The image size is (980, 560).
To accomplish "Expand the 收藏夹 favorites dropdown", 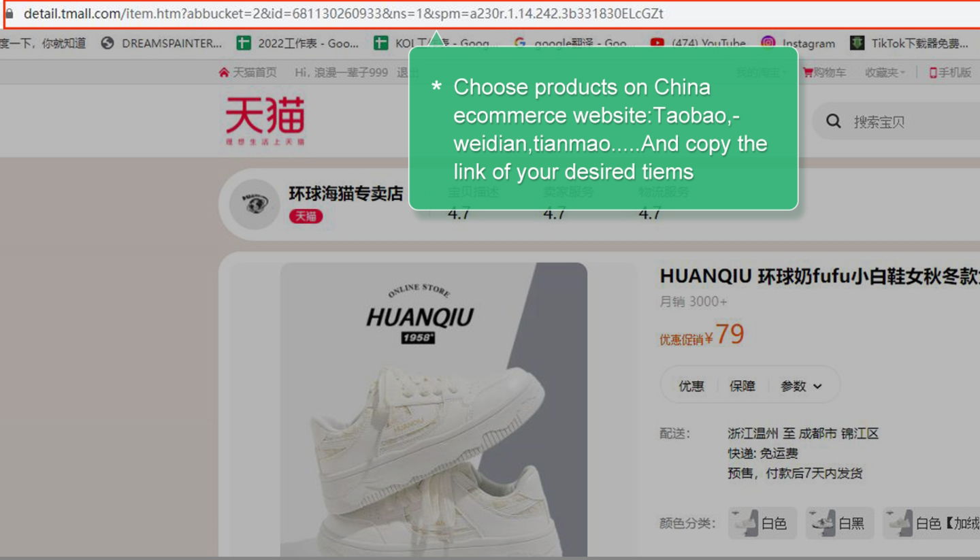I will (x=885, y=72).
